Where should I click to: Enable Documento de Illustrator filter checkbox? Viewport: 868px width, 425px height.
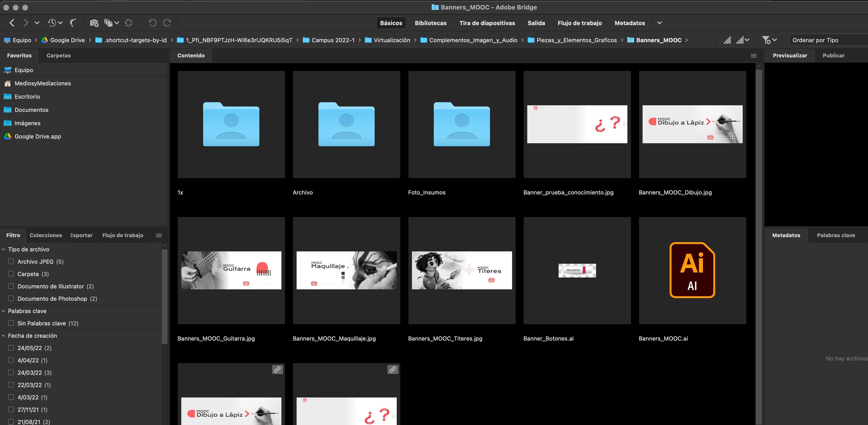point(11,286)
